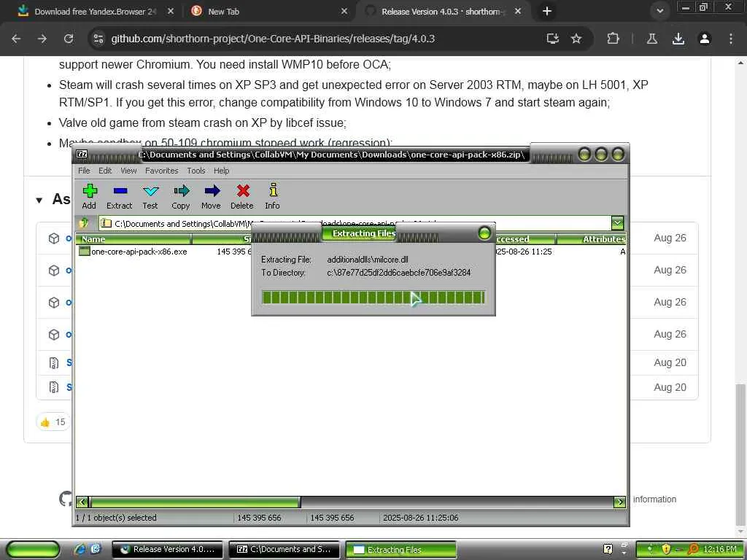Go forward in browser history
This screenshot has width=747, height=560.
pos(42,39)
